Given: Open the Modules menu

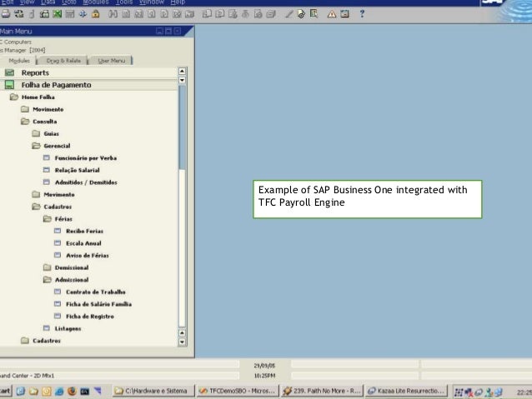Looking at the screenshot, I should point(96,2).
